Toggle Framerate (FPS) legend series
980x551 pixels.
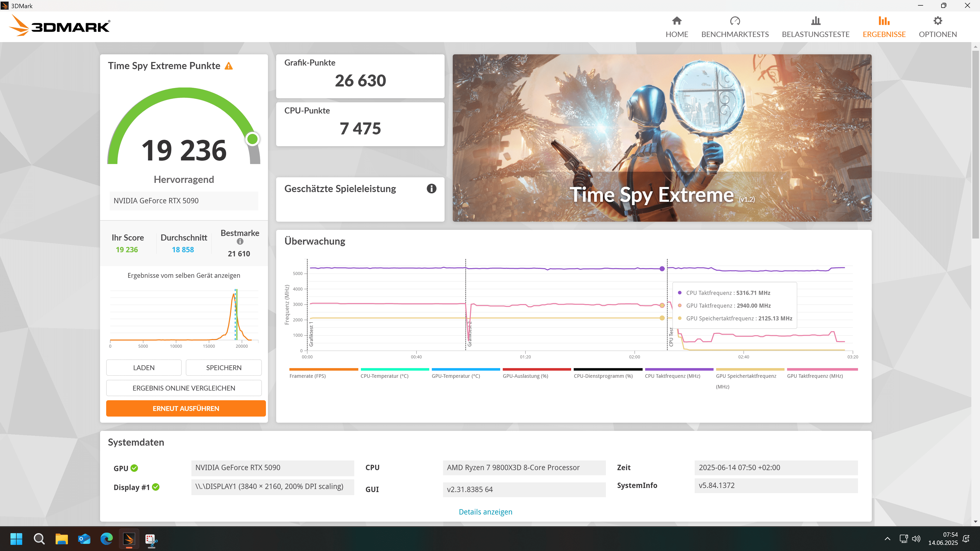307,376
